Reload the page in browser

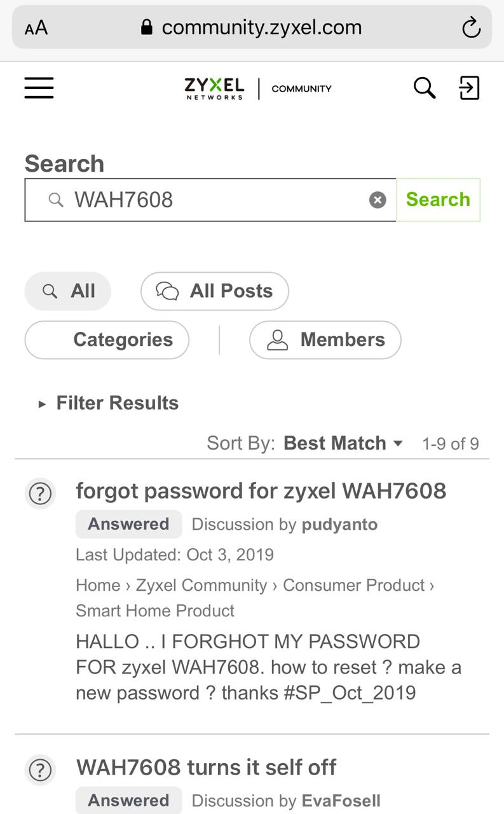pyautogui.click(x=471, y=28)
